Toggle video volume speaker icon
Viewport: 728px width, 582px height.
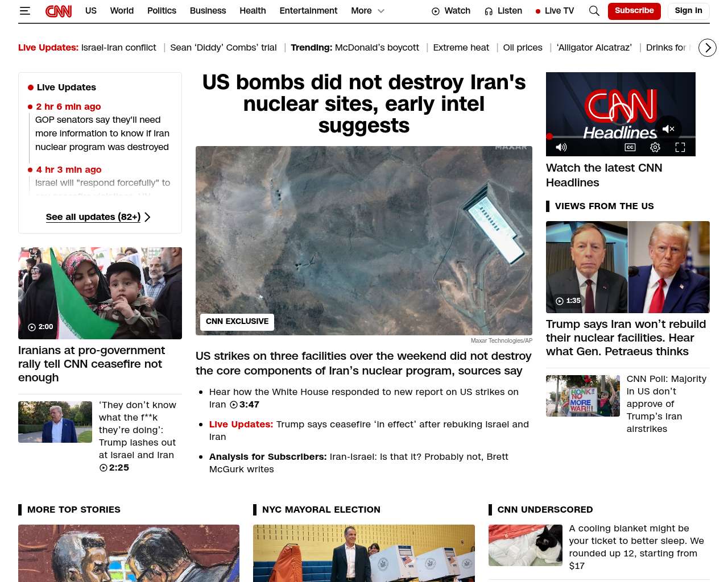[x=561, y=147]
